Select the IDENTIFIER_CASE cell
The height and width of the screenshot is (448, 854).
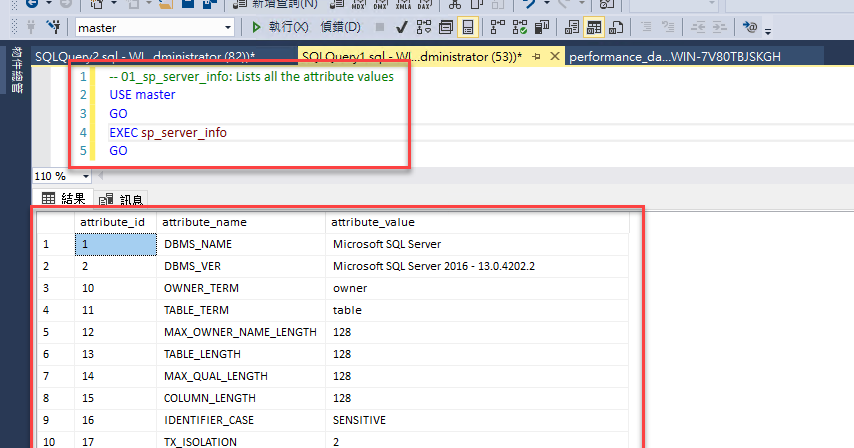241,420
